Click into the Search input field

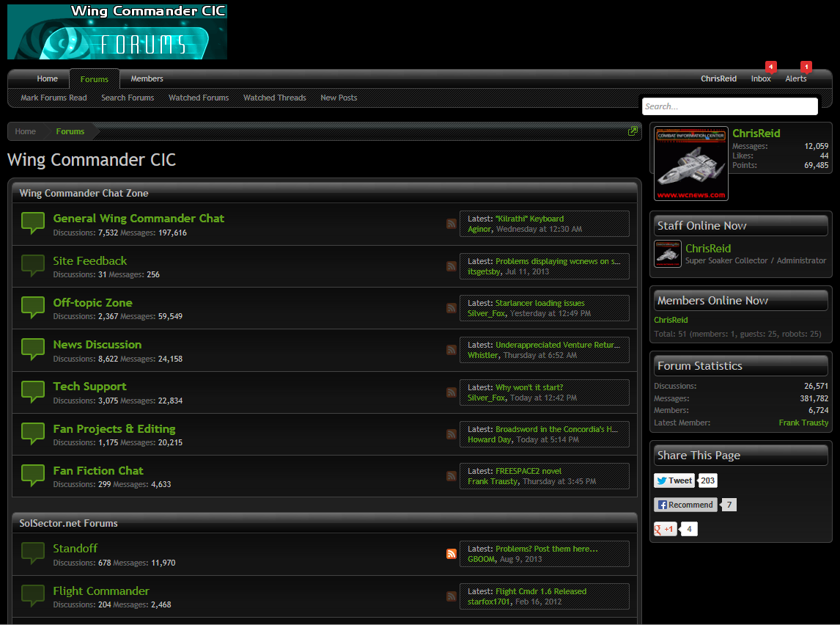point(729,106)
